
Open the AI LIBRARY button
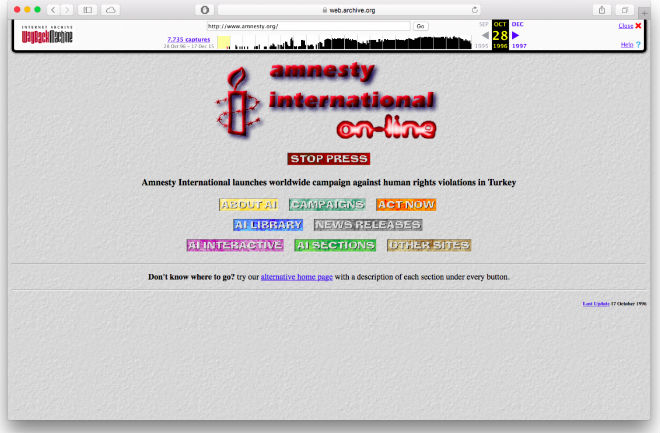pos(268,225)
